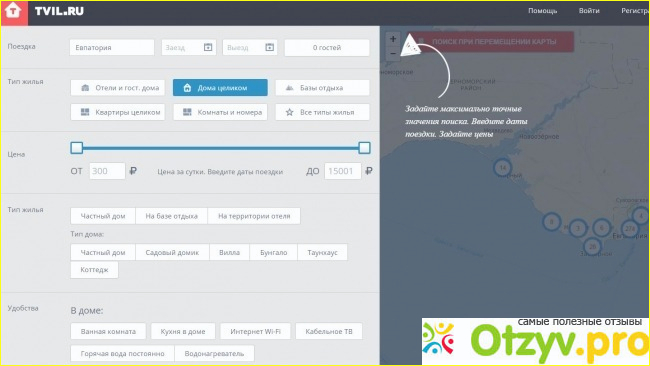The width and height of the screenshot is (650, 366).
Task: Toggle Поиск при перемещении карты checkbox
Action: (421, 41)
